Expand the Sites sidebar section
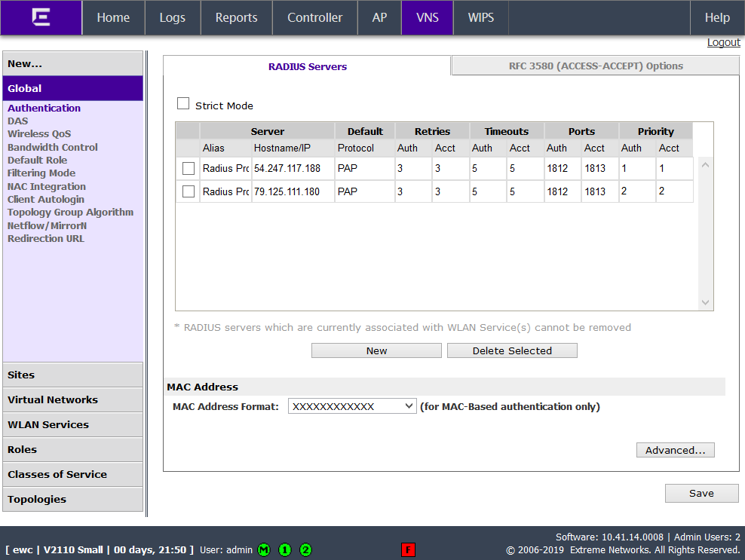Screen dimensions: 745x560 pos(72,375)
